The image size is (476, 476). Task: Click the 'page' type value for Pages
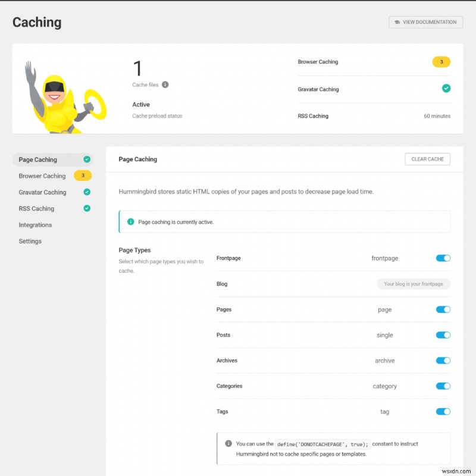click(384, 310)
